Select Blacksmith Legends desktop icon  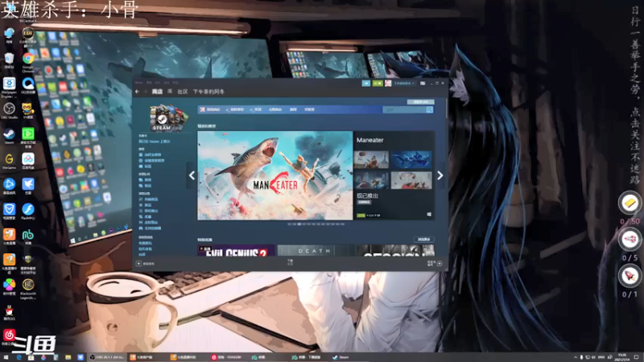[28, 289]
